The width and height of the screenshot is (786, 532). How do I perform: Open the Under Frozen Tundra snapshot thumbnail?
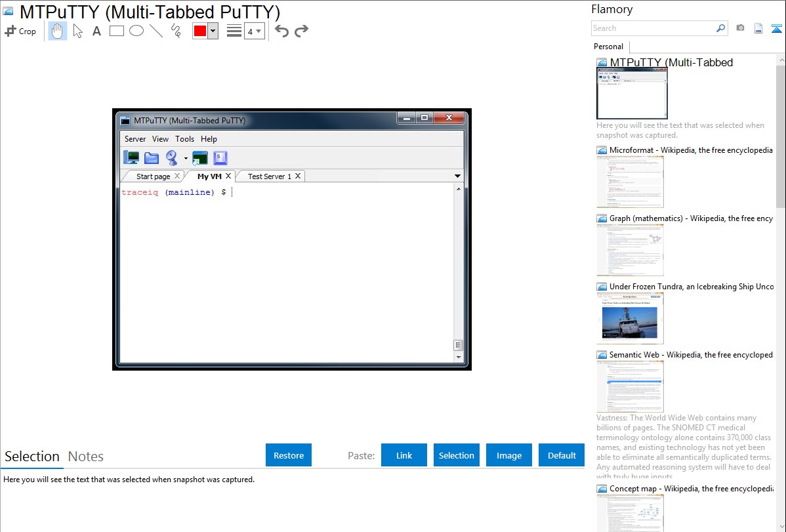[x=630, y=318]
